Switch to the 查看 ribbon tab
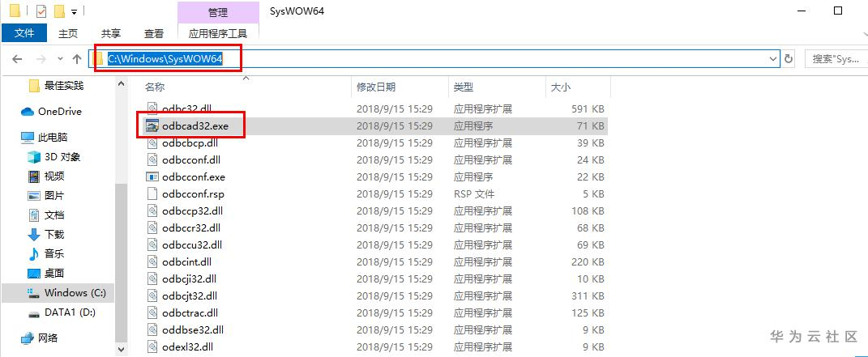Image resolution: width=868 pixels, height=357 pixels. click(x=154, y=33)
